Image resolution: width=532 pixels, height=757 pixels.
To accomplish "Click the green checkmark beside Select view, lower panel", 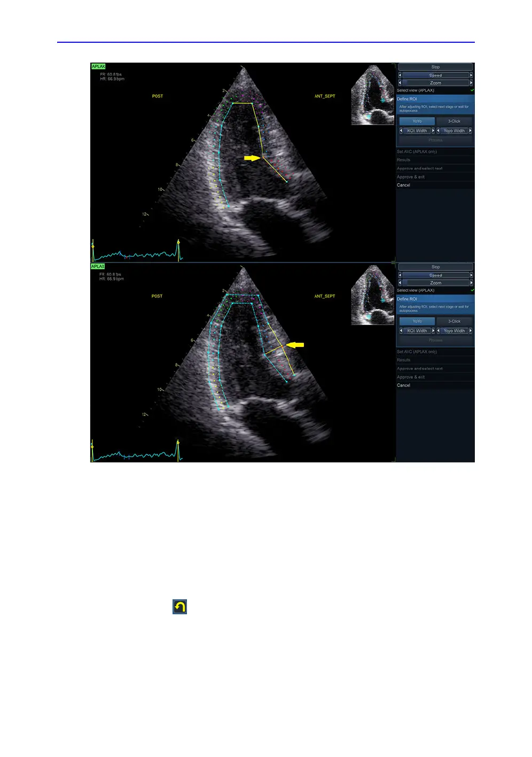I will click(x=472, y=290).
